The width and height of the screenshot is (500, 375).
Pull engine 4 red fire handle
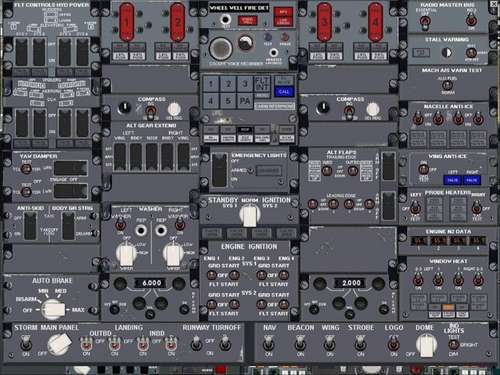click(x=375, y=22)
